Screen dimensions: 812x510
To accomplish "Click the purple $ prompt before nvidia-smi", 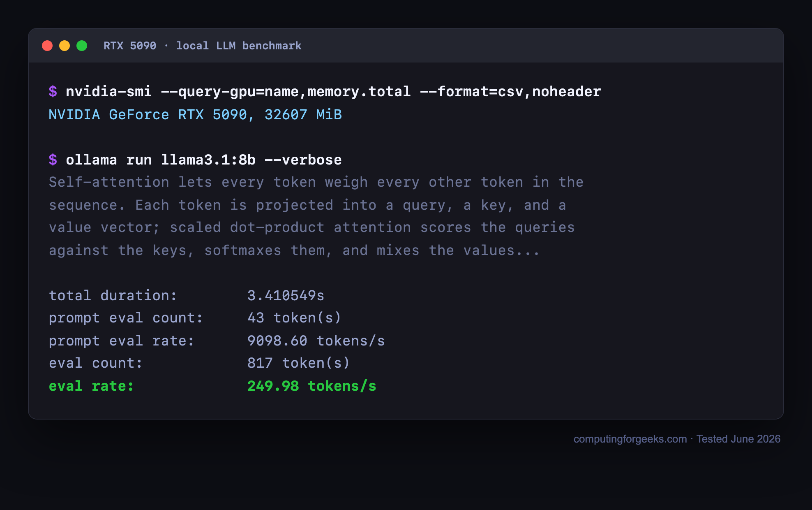I will [53, 91].
